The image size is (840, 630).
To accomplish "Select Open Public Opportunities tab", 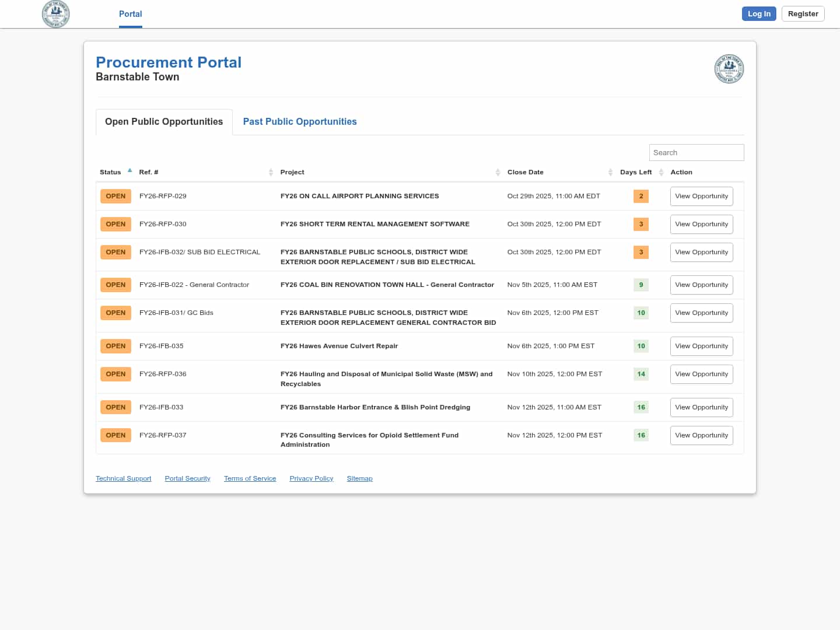I will 164,122.
